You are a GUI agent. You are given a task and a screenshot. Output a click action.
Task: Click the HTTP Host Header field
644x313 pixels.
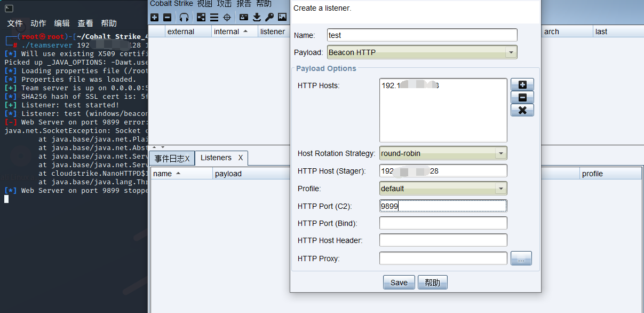click(443, 240)
